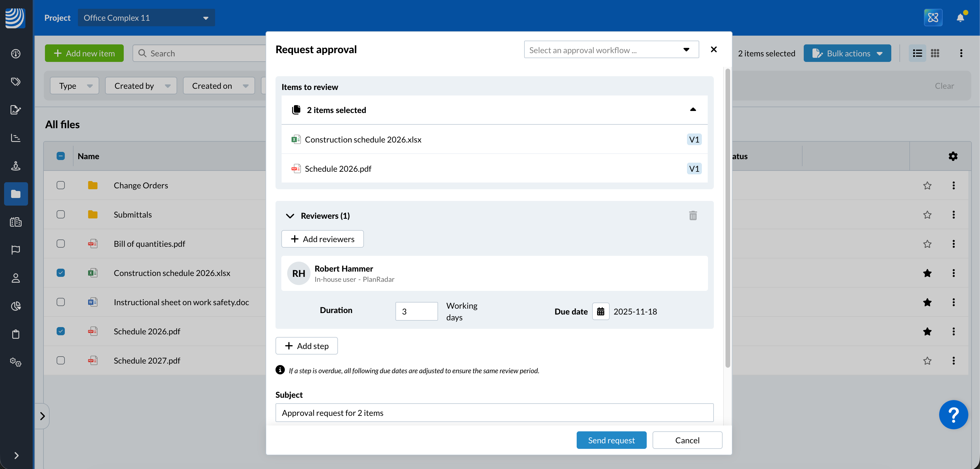This screenshot has height=469, width=980.
Task: Open the tags icon in sidebar
Action: pyautogui.click(x=15, y=81)
